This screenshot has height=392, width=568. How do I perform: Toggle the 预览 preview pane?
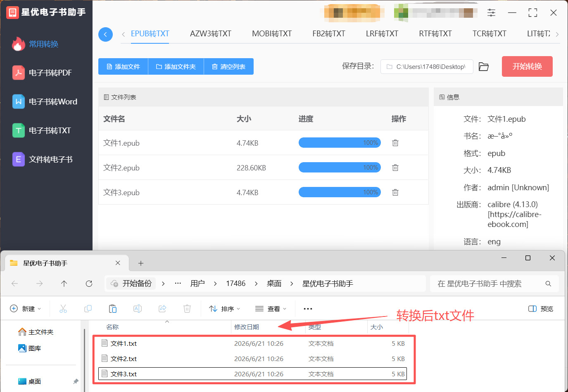pyautogui.click(x=541, y=309)
